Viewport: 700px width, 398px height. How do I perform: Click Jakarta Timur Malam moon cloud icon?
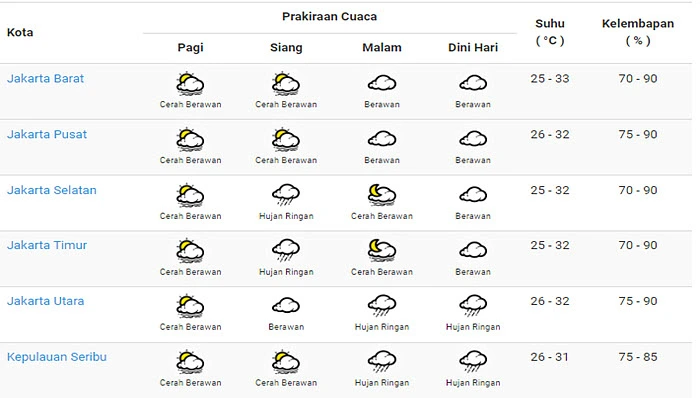(382, 250)
